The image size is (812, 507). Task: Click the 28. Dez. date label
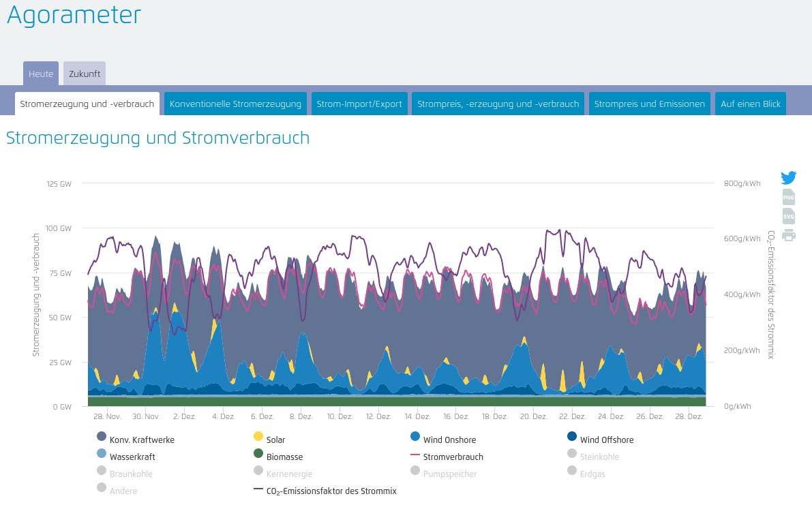(689, 416)
